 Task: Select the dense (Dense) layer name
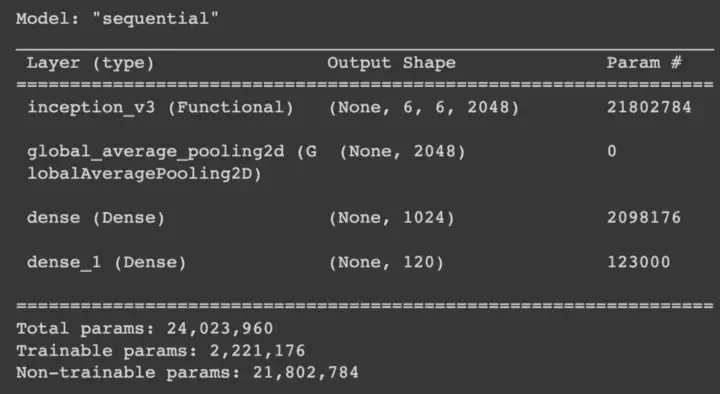96,218
